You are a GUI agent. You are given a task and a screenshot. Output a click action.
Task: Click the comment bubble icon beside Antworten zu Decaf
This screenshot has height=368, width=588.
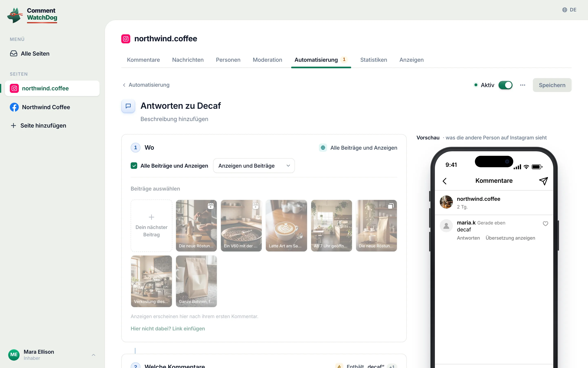tap(128, 106)
